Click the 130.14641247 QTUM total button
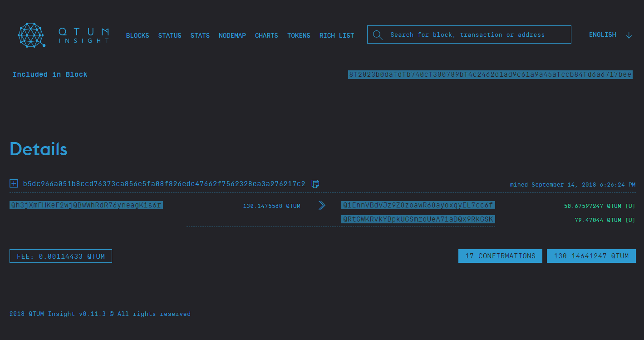 coord(591,256)
